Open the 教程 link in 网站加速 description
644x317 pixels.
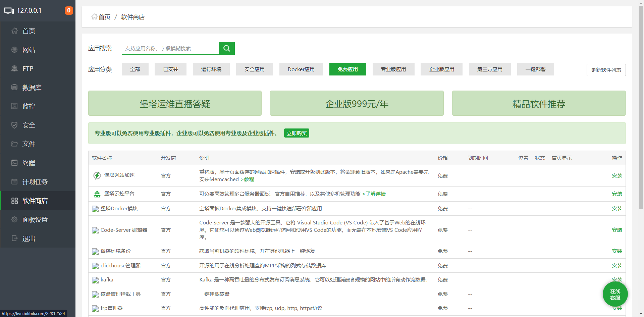click(x=248, y=179)
